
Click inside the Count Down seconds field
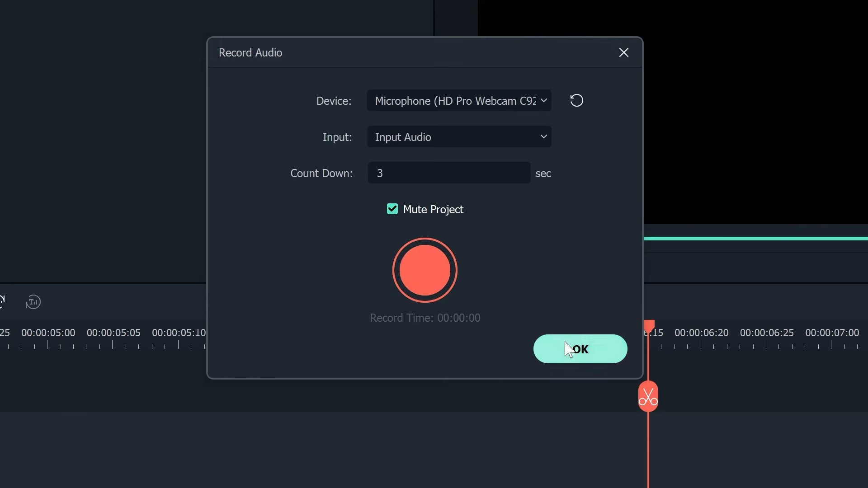449,173
